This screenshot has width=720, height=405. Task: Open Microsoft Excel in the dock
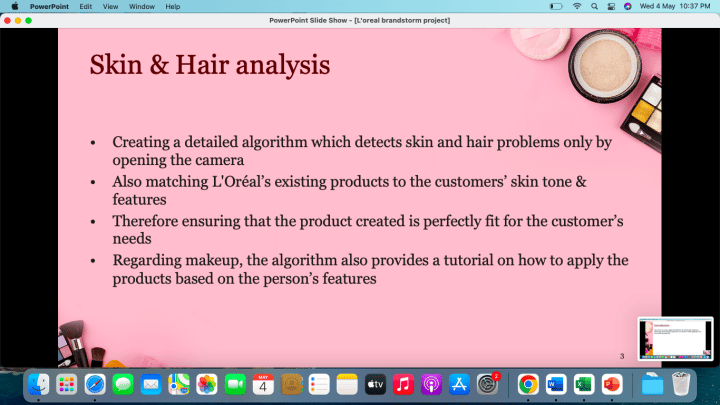tap(584, 383)
